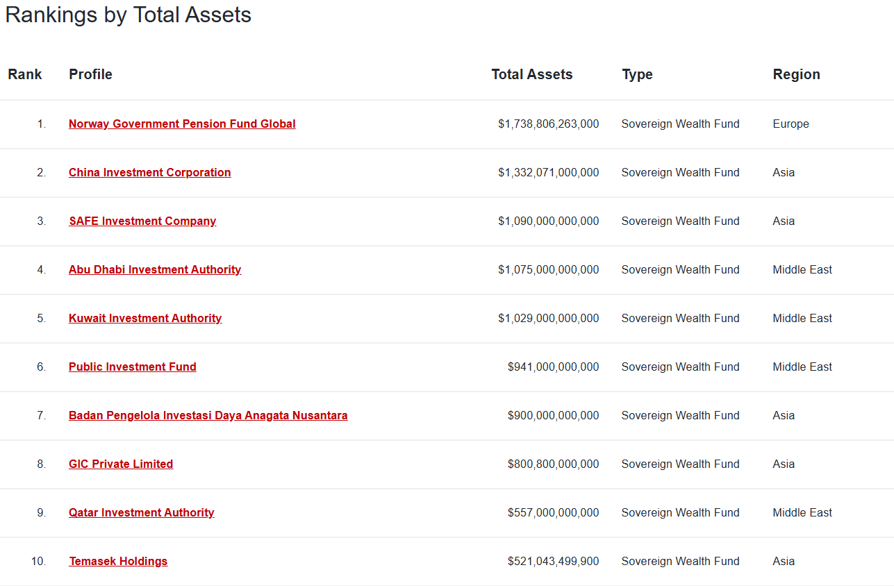Click Sovereign Wealth Fund in Norway row
This screenshot has width=894, height=588.
(680, 124)
